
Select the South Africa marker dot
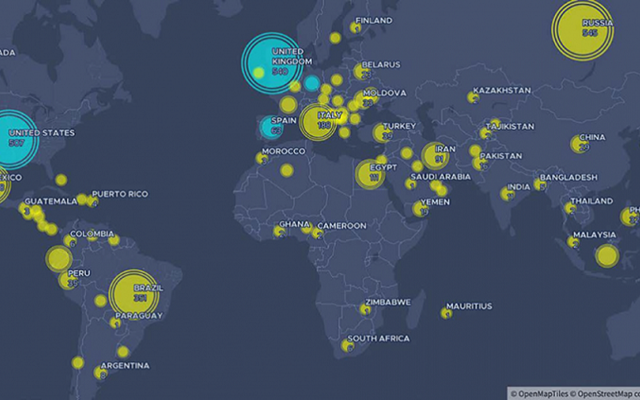pos(348,345)
